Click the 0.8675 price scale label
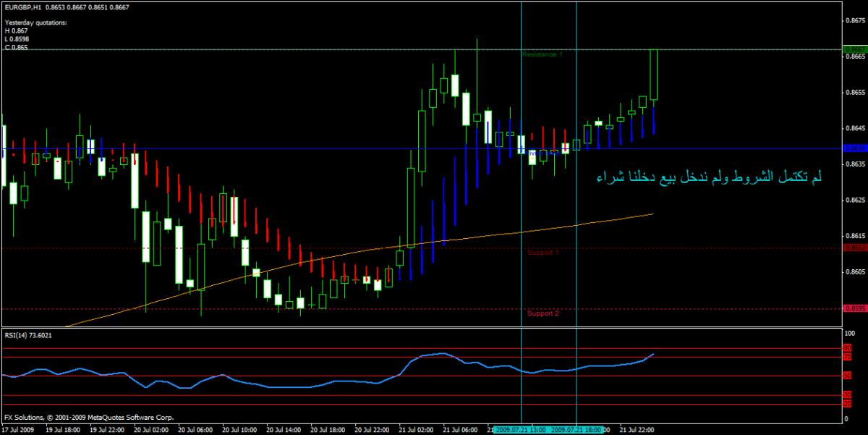Image resolution: width=868 pixels, height=435 pixels. coord(855,20)
